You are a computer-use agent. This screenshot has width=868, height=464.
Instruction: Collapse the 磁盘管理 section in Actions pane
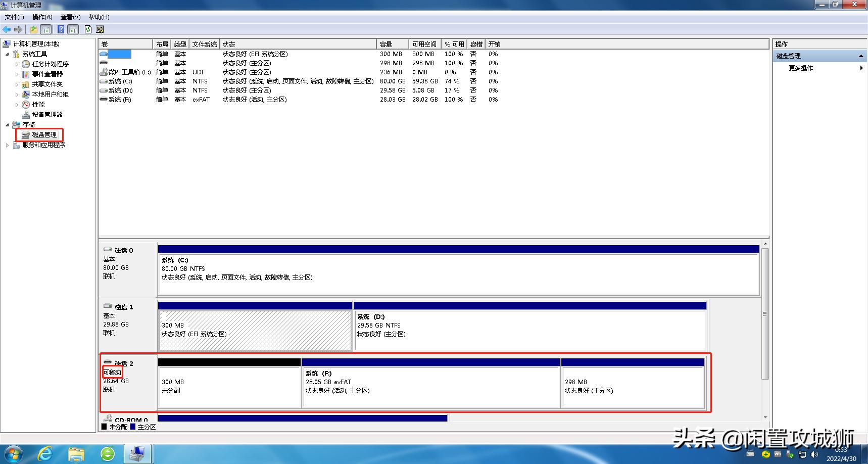tap(861, 56)
